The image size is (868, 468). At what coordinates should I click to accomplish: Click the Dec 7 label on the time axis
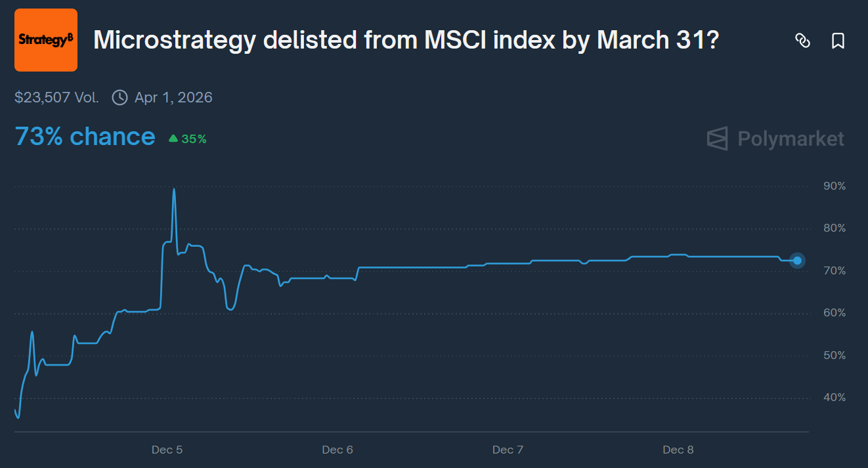508,450
